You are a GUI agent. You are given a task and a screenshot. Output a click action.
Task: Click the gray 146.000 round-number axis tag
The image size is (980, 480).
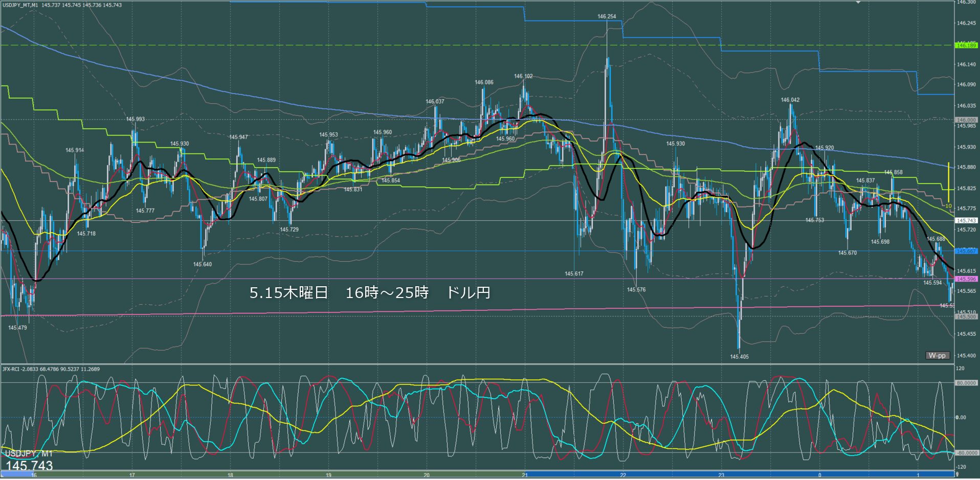[966, 120]
